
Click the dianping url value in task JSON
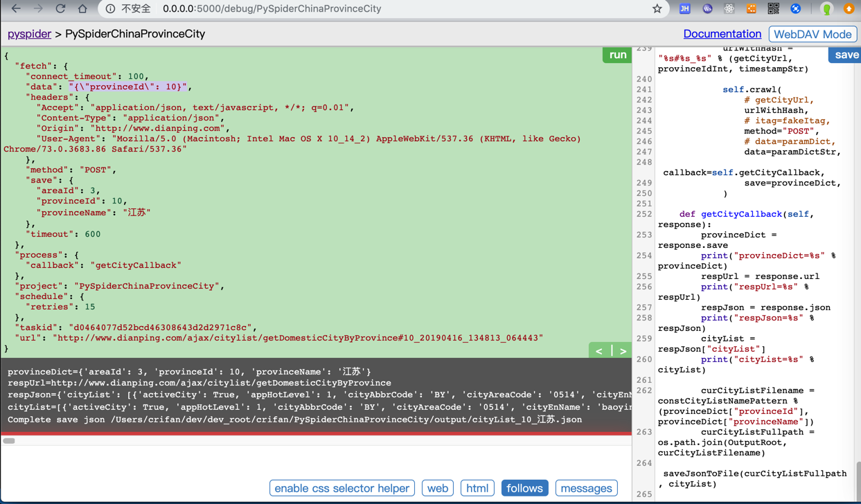(x=298, y=338)
